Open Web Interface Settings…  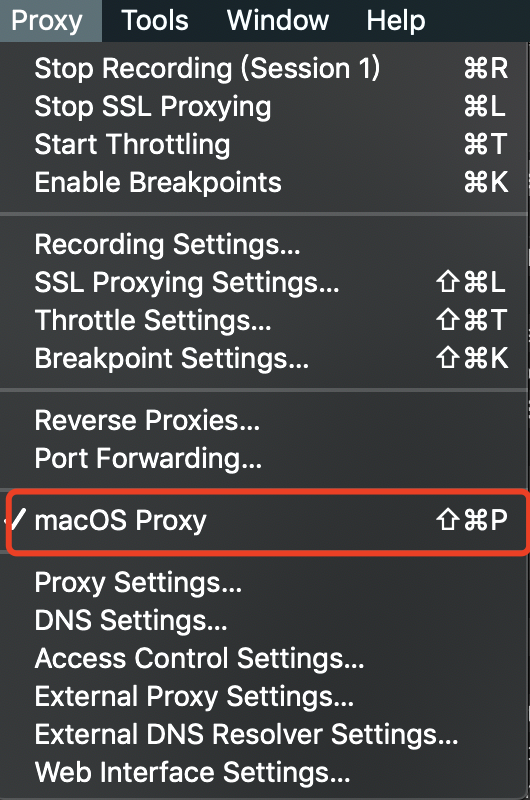point(264,772)
